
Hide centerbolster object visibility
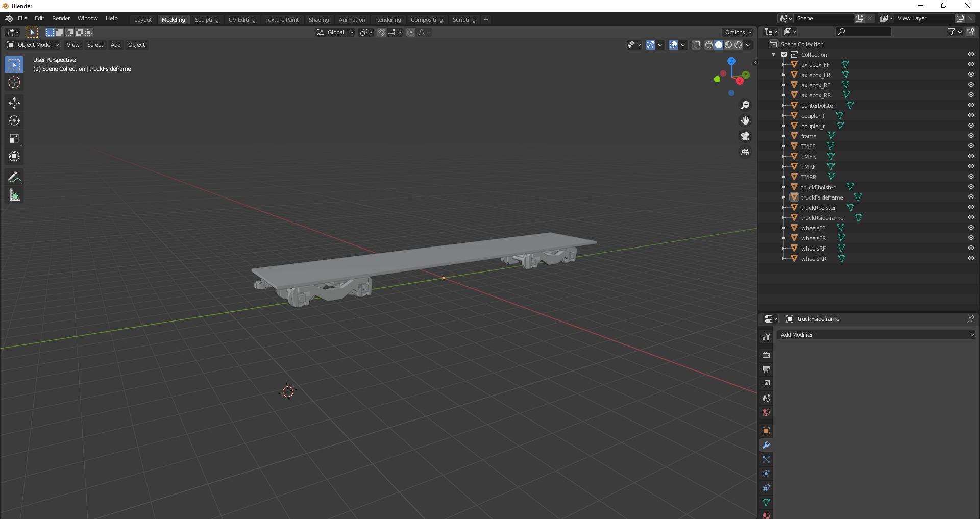pos(971,106)
